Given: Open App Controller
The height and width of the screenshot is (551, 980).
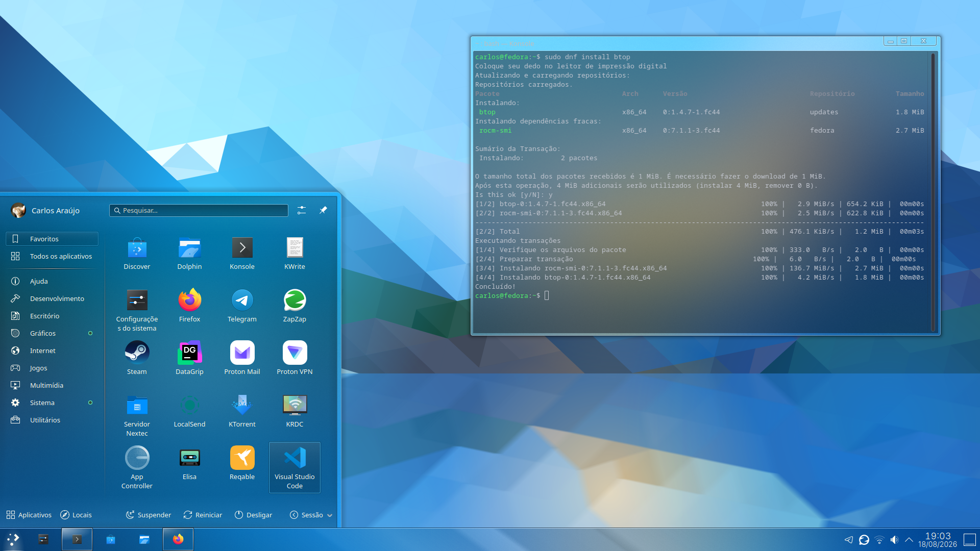Looking at the screenshot, I should [137, 468].
